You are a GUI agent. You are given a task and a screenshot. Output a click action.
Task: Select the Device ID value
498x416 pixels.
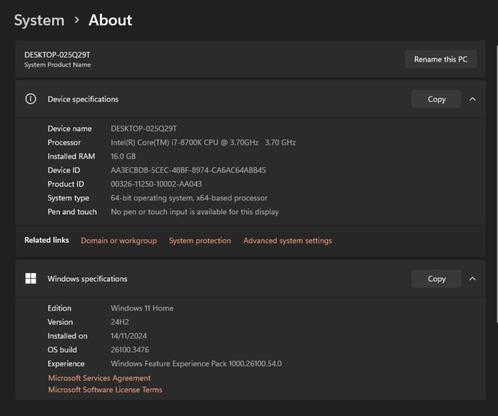(188, 170)
